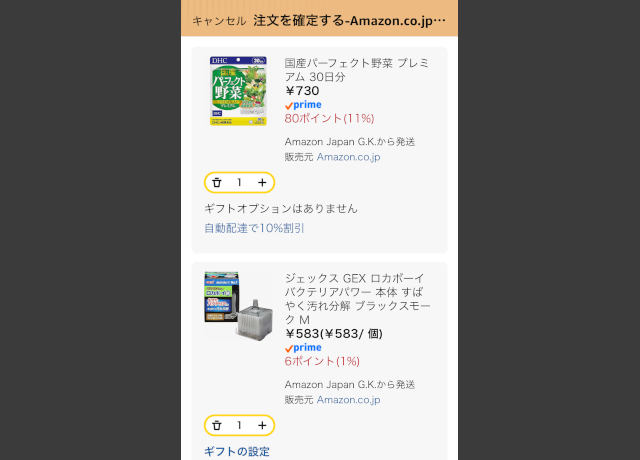Viewport: 640px width, 460px height.
Task: Open Amazon.co.jp seller link for GEX item
Action: pyautogui.click(x=348, y=400)
